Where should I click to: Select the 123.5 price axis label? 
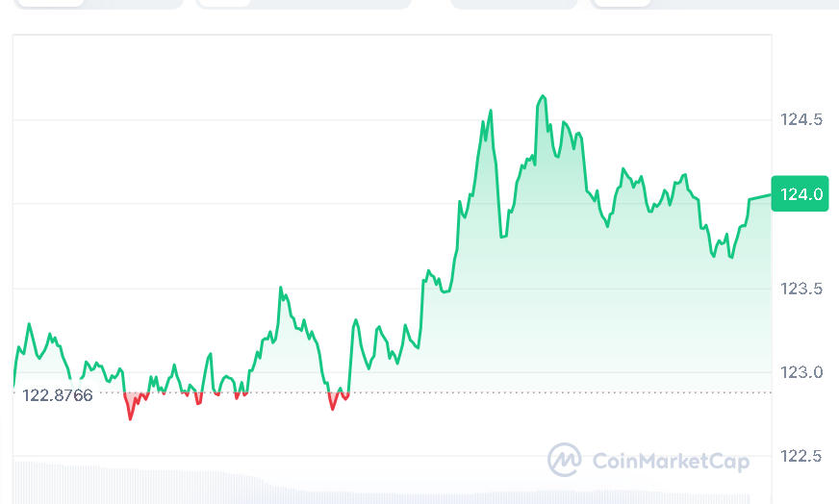click(x=801, y=289)
